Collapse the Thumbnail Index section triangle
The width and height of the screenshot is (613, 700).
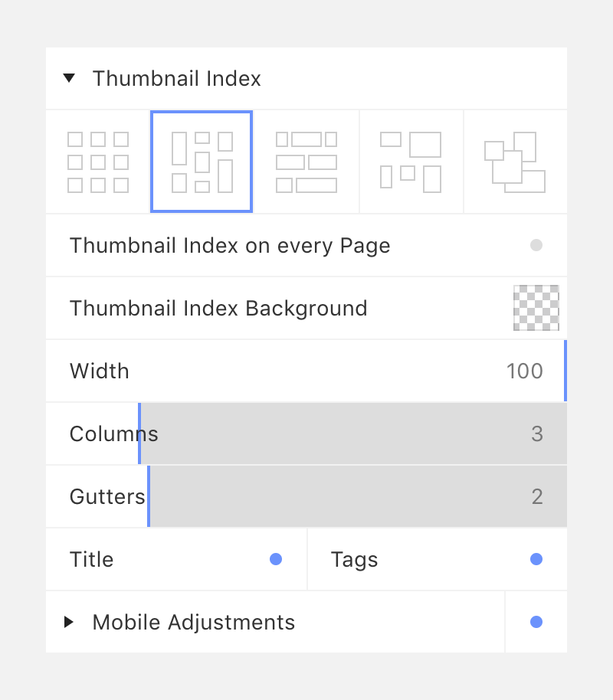[x=69, y=78]
